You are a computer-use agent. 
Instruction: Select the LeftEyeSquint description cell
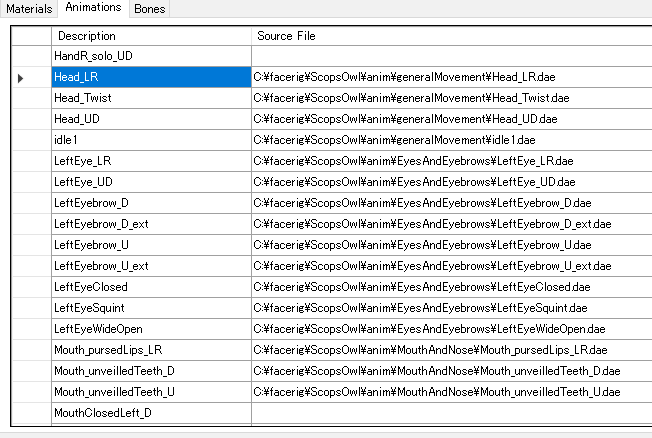(150, 308)
